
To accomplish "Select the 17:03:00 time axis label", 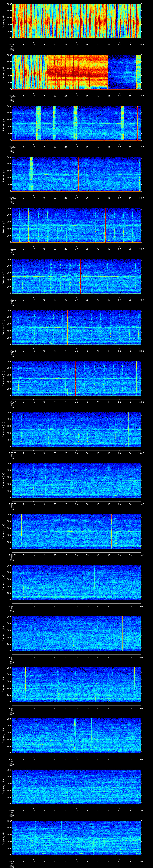I will pos(12,147).
